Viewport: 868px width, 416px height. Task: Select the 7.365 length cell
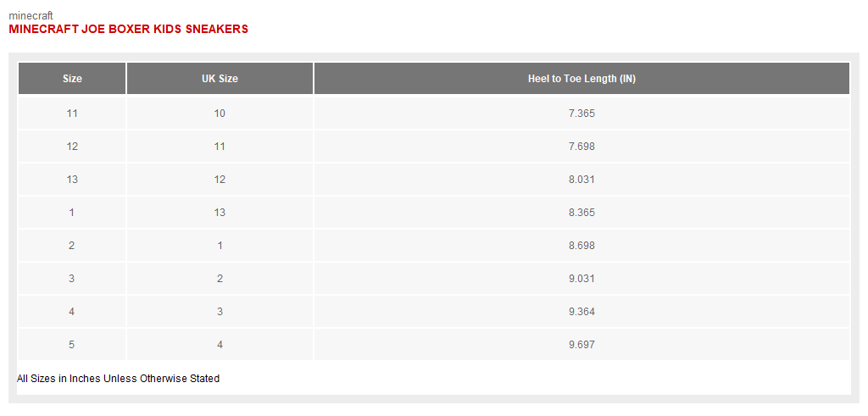[581, 114]
